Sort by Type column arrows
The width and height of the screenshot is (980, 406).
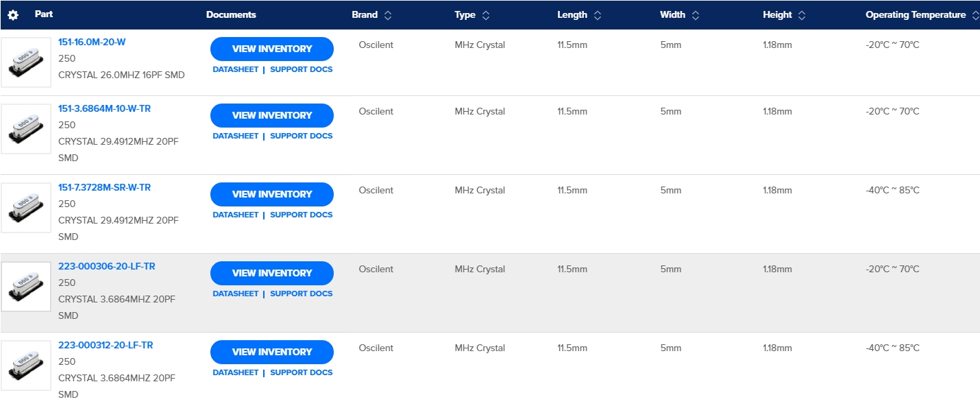(x=486, y=15)
